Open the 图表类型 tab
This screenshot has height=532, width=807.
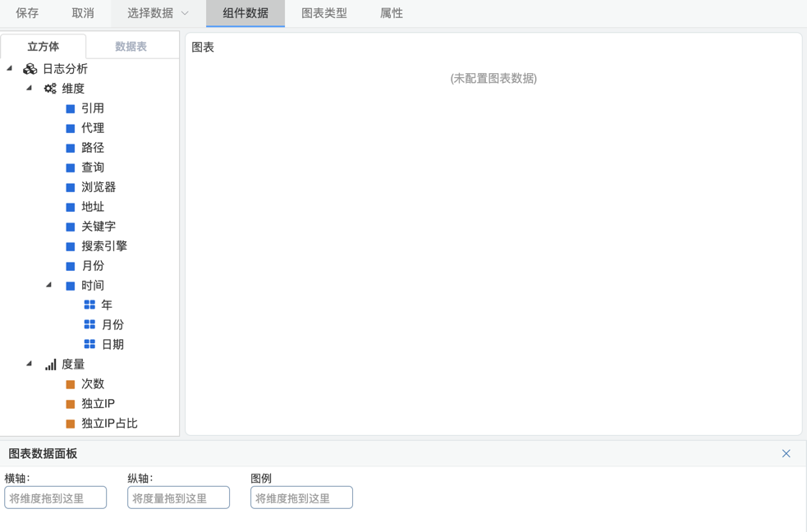tap(324, 13)
